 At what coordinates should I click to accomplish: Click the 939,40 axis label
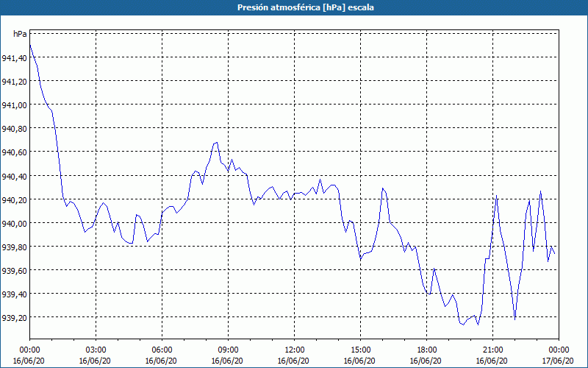point(14,294)
